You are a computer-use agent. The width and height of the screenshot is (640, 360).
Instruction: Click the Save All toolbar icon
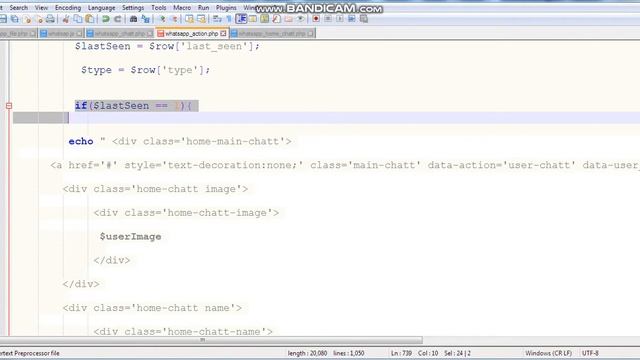(x=15, y=19)
